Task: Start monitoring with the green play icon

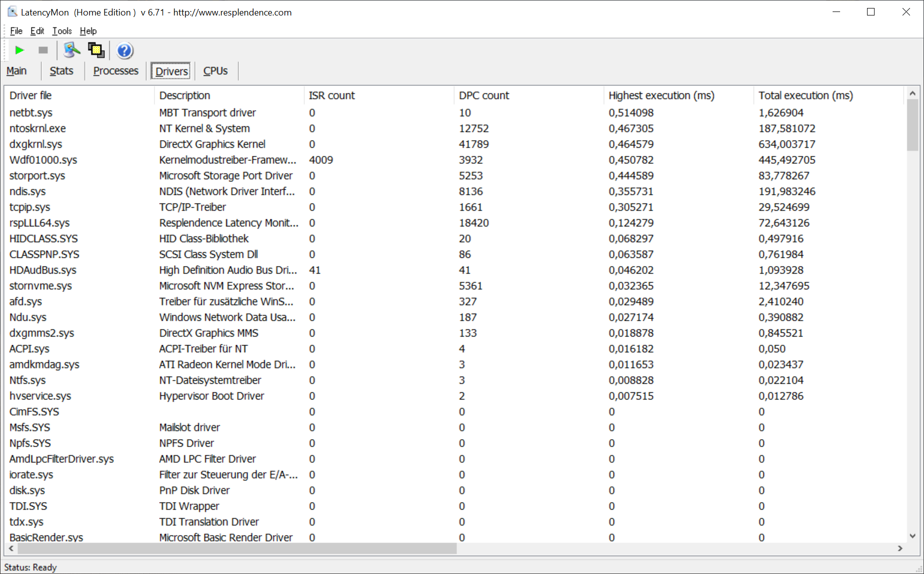Action: click(19, 50)
